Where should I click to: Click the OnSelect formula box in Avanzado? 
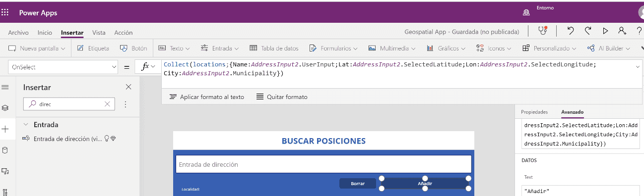coord(580,135)
